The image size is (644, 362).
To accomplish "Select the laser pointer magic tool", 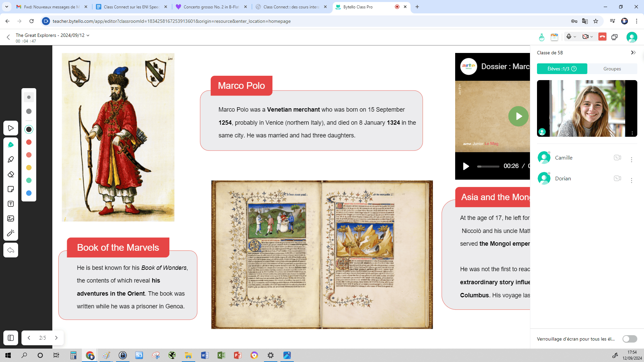I will [11, 233].
